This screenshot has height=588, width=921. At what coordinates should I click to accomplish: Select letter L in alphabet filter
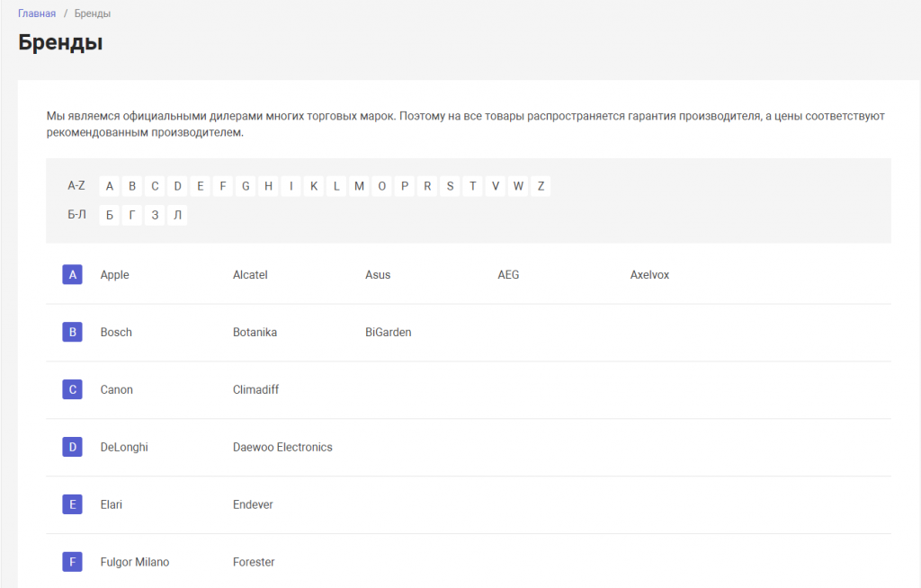(x=336, y=186)
